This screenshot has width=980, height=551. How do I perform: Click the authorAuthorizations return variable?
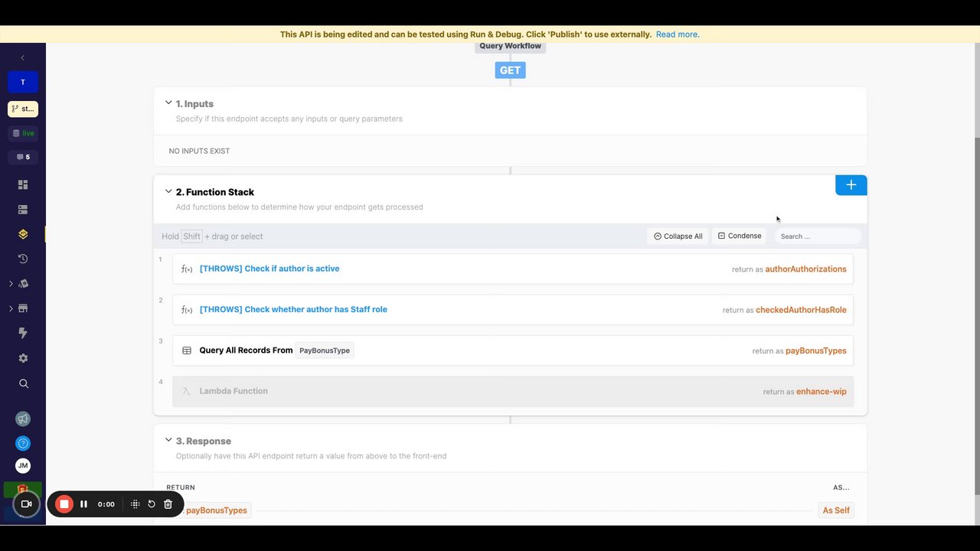[x=805, y=269]
